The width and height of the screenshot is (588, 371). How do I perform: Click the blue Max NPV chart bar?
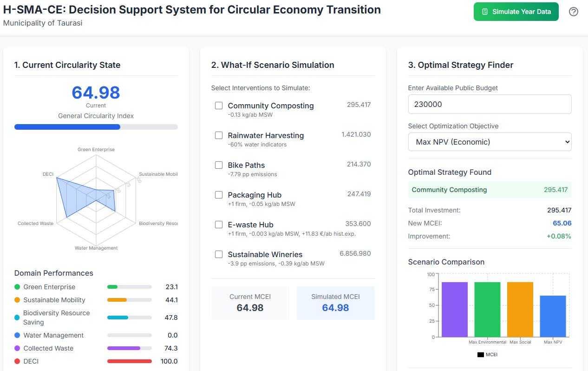click(x=553, y=316)
